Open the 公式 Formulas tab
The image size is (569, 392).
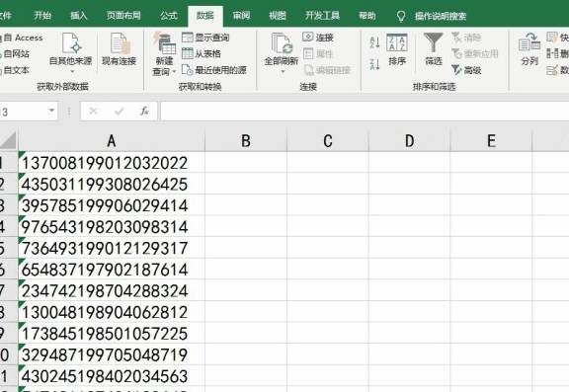pos(169,16)
